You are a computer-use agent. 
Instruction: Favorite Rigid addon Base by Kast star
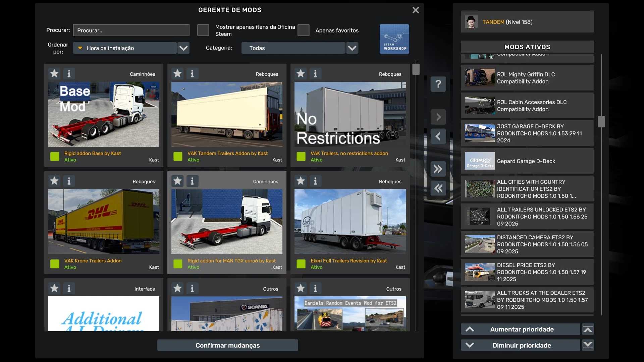(x=54, y=73)
